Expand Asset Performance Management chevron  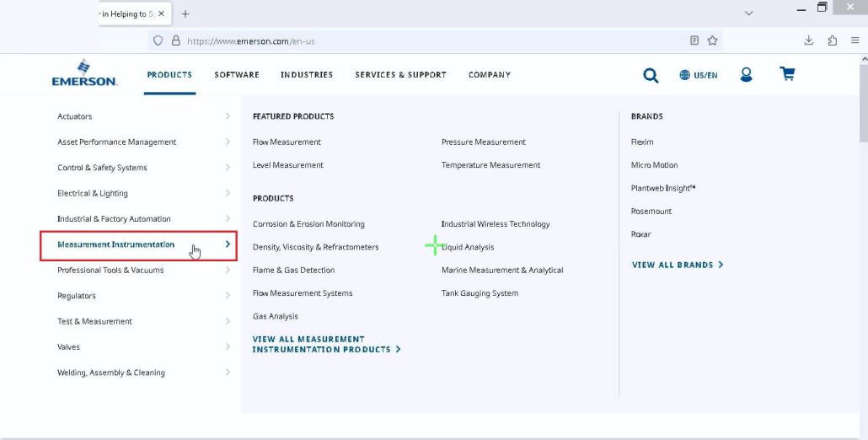[228, 142]
